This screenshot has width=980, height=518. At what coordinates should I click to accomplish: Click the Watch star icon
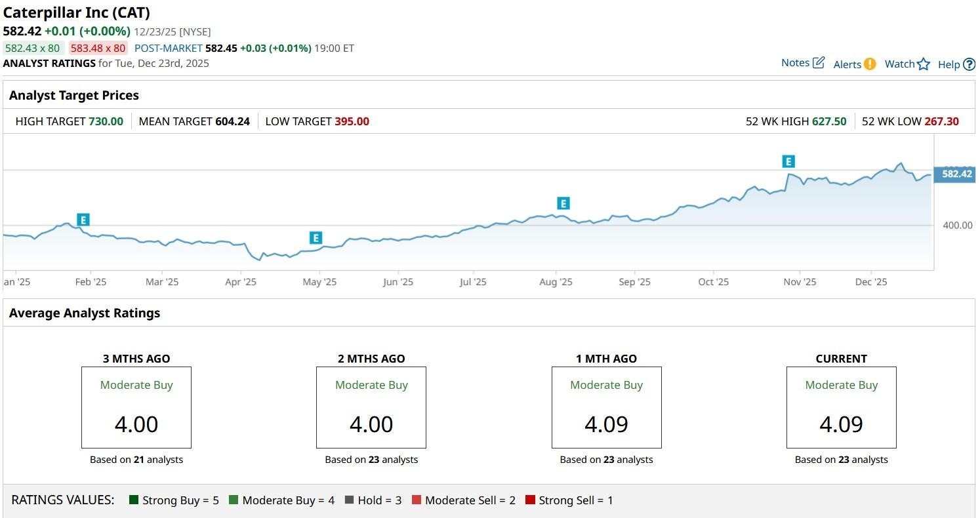[x=924, y=64]
